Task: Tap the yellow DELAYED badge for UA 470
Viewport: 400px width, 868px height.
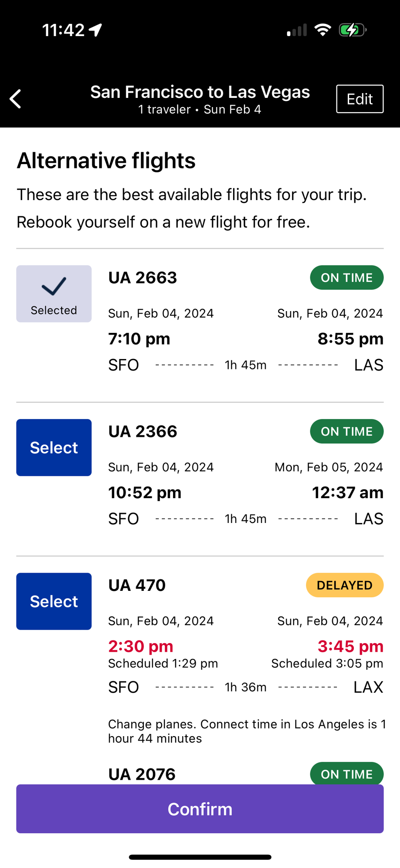Action: point(344,585)
